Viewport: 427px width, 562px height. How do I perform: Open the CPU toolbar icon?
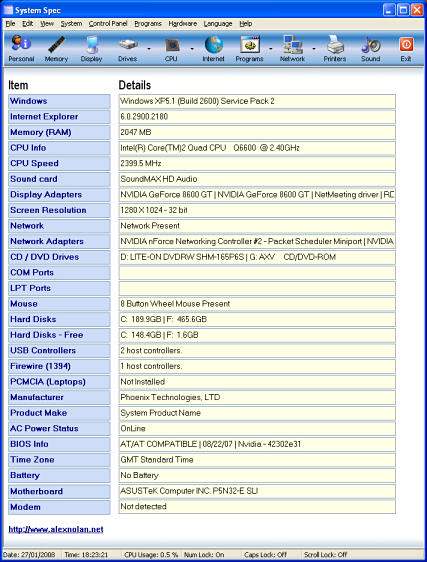[171, 48]
